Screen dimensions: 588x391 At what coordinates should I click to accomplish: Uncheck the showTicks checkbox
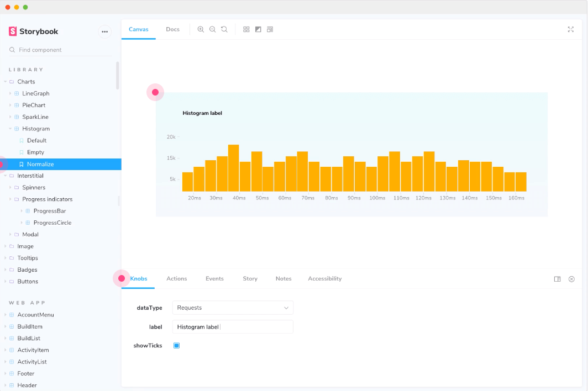(x=177, y=346)
